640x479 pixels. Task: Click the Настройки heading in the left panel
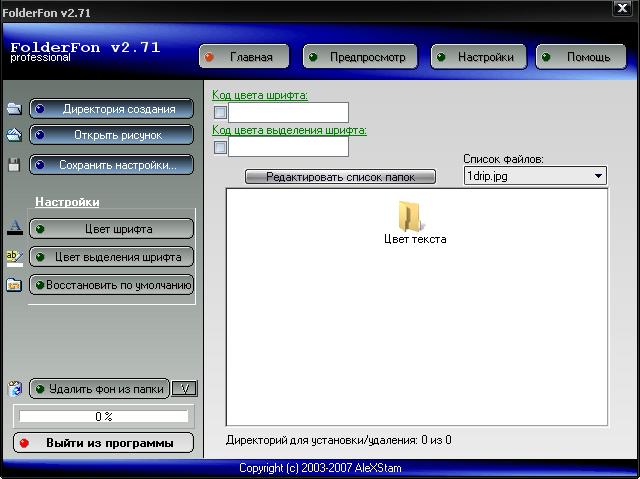[x=67, y=202]
